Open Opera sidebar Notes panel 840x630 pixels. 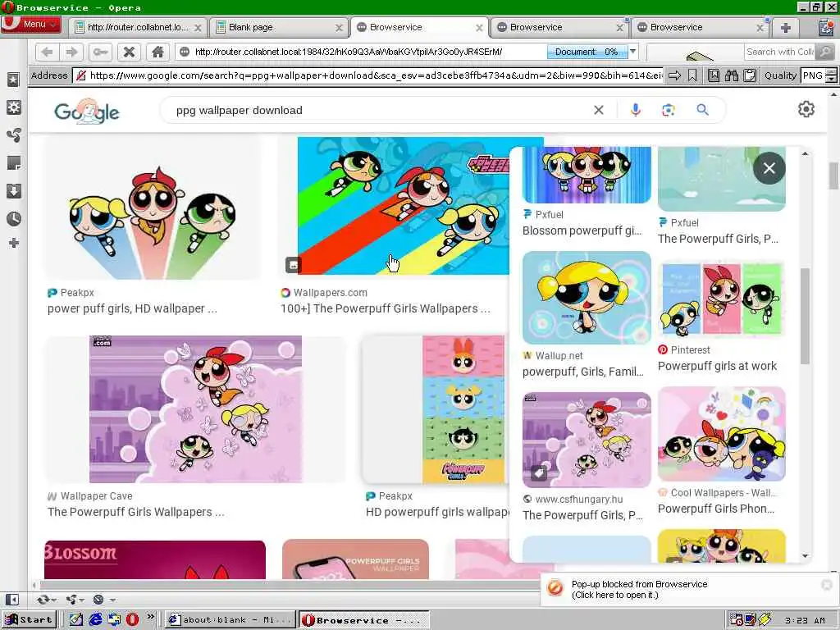pyautogui.click(x=13, y=163)
